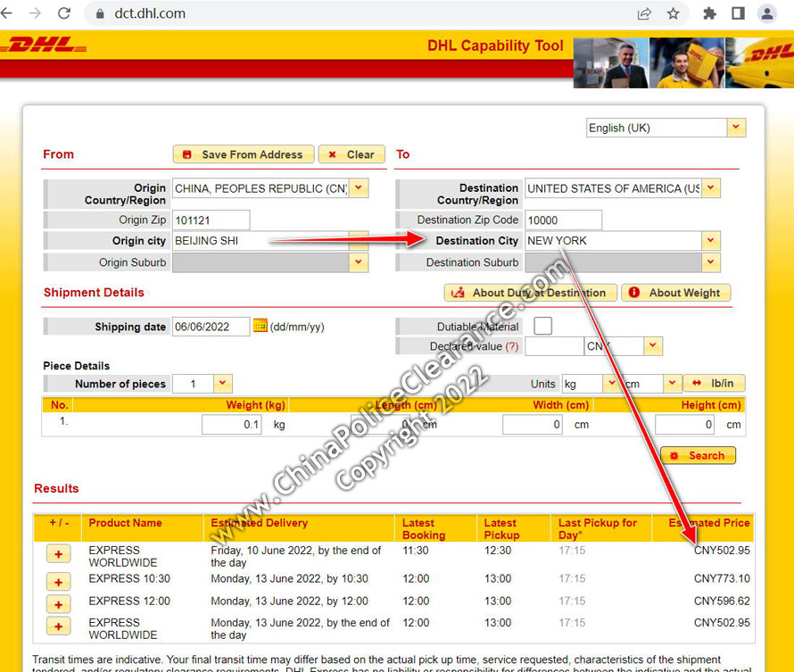This screenshot has width=794, height=672.
Task: Click the Product Name column header
Action: click(x=125, y=523)
